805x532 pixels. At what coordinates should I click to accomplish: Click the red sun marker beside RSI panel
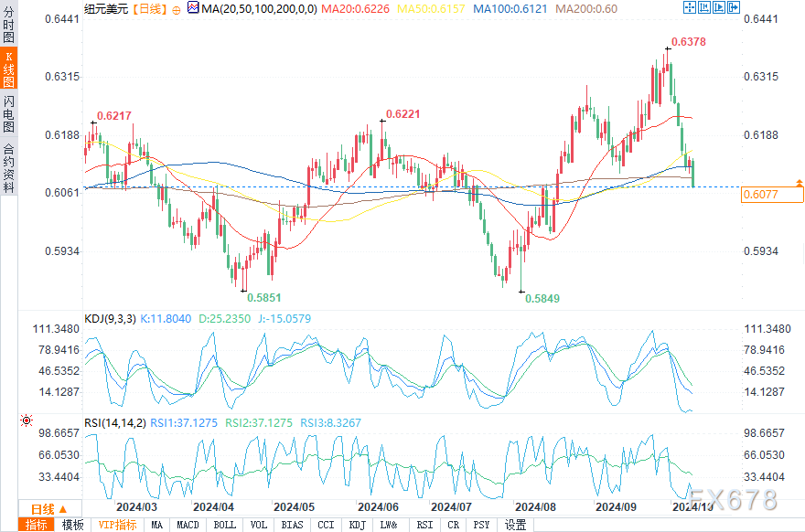[x=27, y=420]
